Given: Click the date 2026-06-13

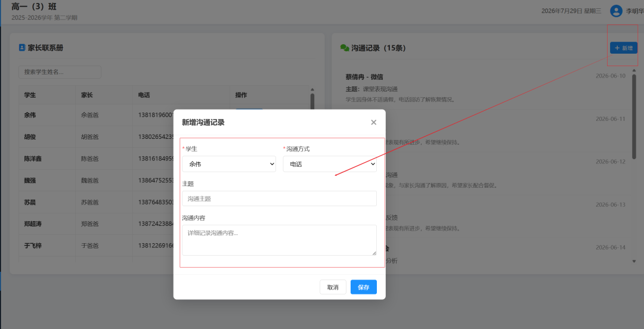Looking at the screenshot, I should coord(611,204).
